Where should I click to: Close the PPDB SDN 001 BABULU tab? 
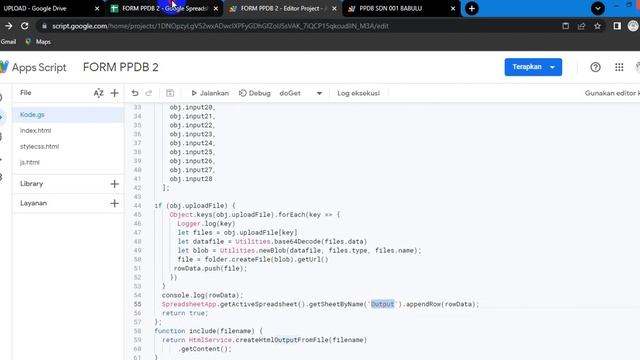coord(453,9)
